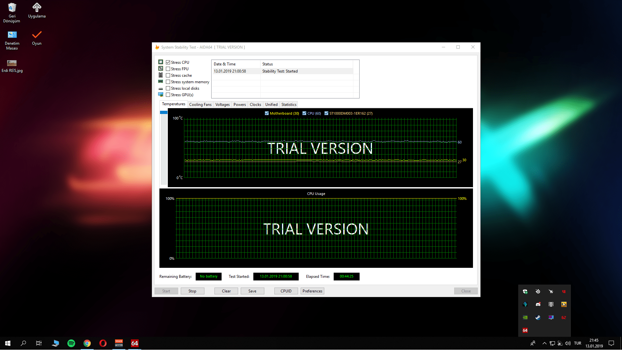Open the Voicemeeter taskbar icon

[x=119, y=343]
